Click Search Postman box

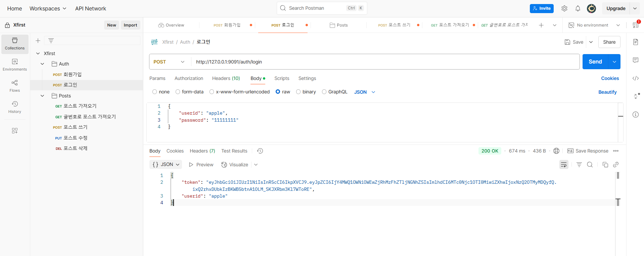(x=322, y=8)
